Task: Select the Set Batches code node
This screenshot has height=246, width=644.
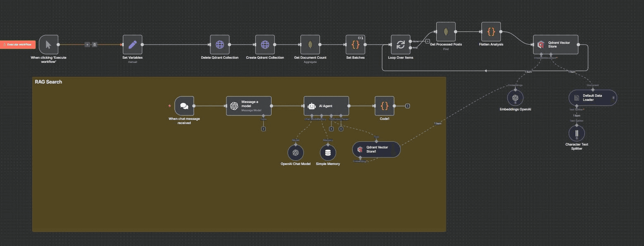Action: (356, 45)
